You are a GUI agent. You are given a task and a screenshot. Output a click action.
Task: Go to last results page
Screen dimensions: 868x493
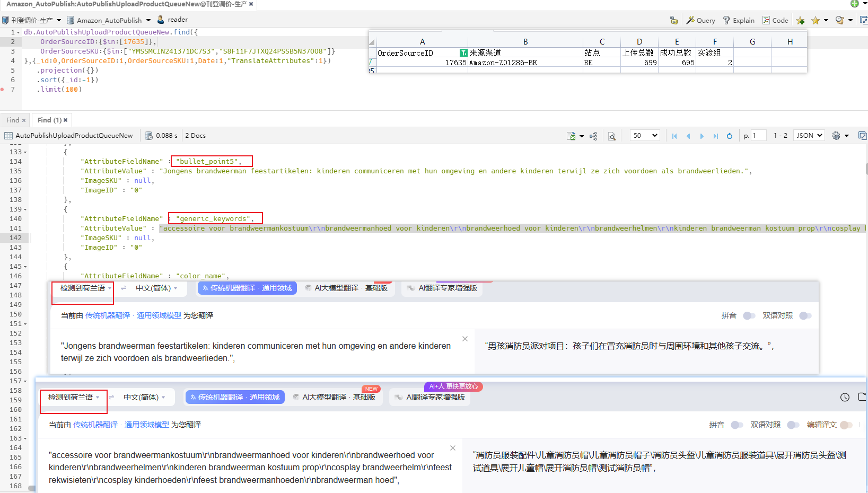pos(716,136)
